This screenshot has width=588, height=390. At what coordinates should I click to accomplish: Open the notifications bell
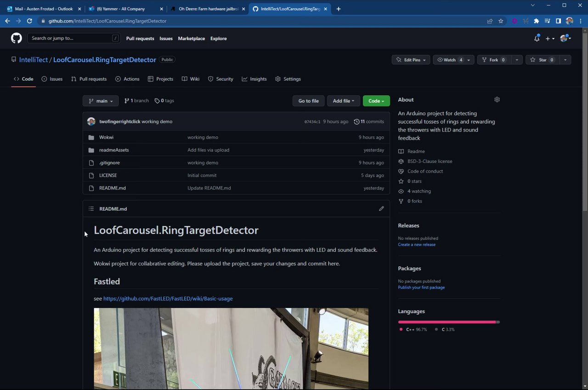[x=537, y=39]
